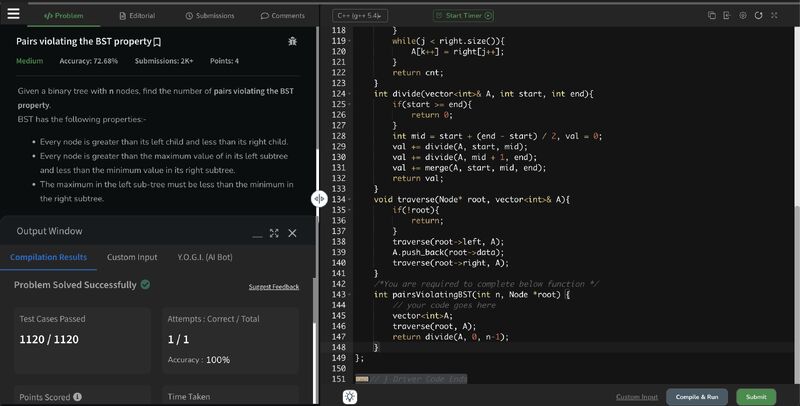Click the Points Scored info icon

[78, 397]
